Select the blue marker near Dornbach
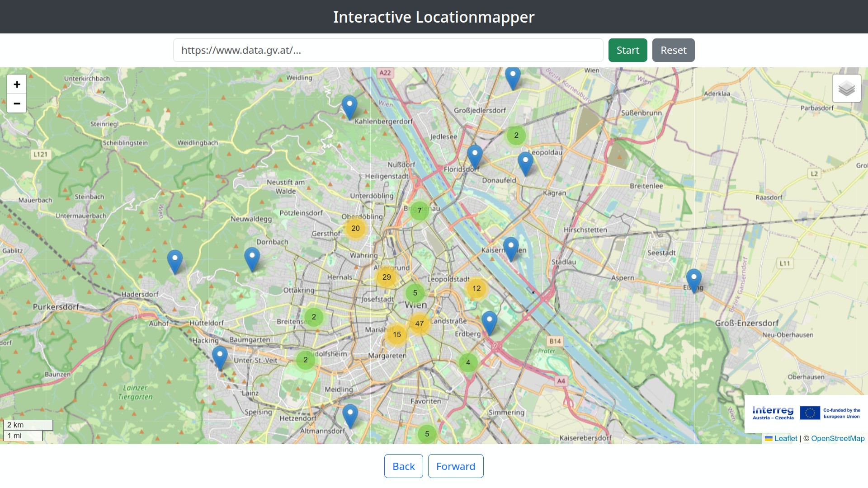868x488 pixels. tap(252, 259)
